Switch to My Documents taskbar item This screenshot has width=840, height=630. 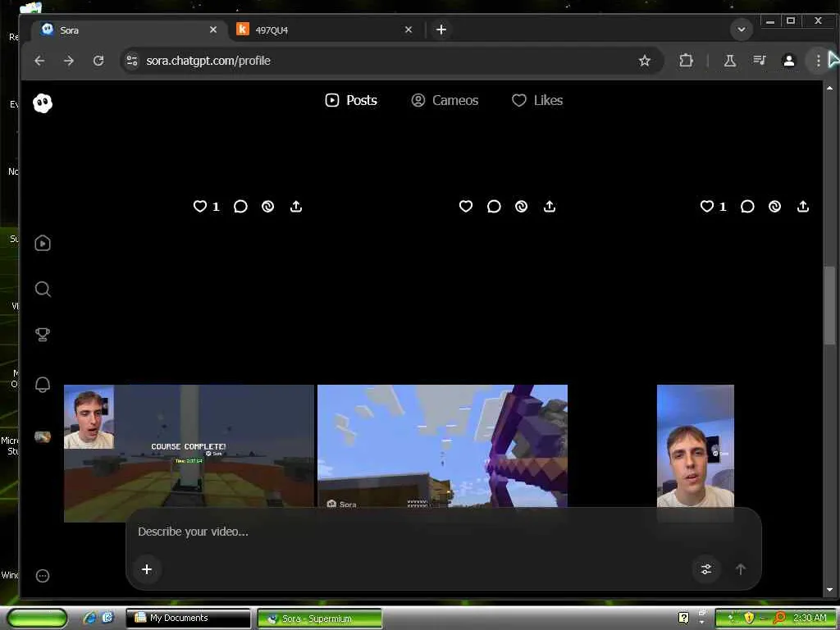pyautogui.click(x=188, y=619)
